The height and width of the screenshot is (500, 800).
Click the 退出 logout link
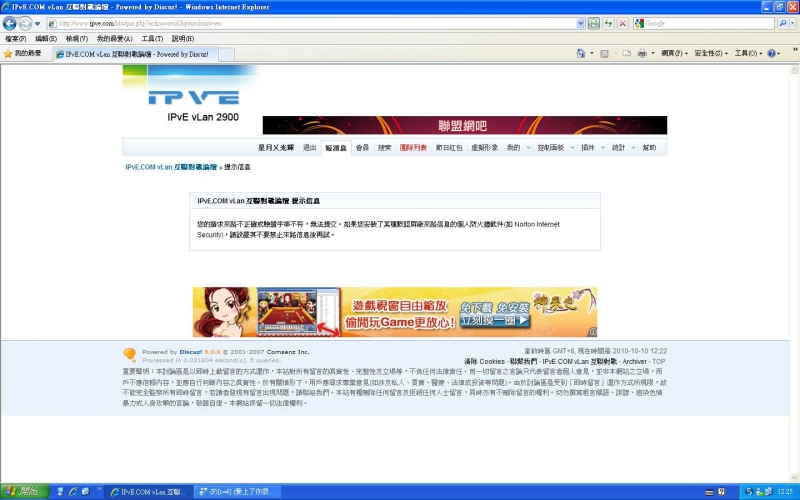point(309,147)
